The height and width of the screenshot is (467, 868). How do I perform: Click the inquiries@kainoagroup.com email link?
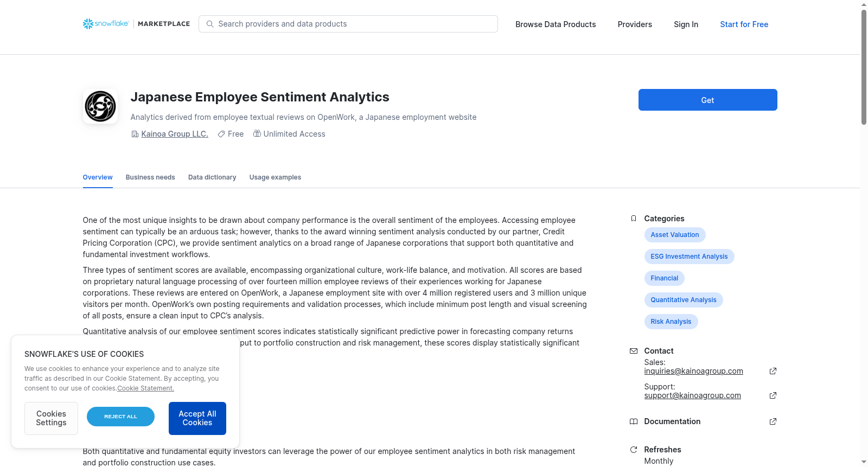tap(694, 371)
